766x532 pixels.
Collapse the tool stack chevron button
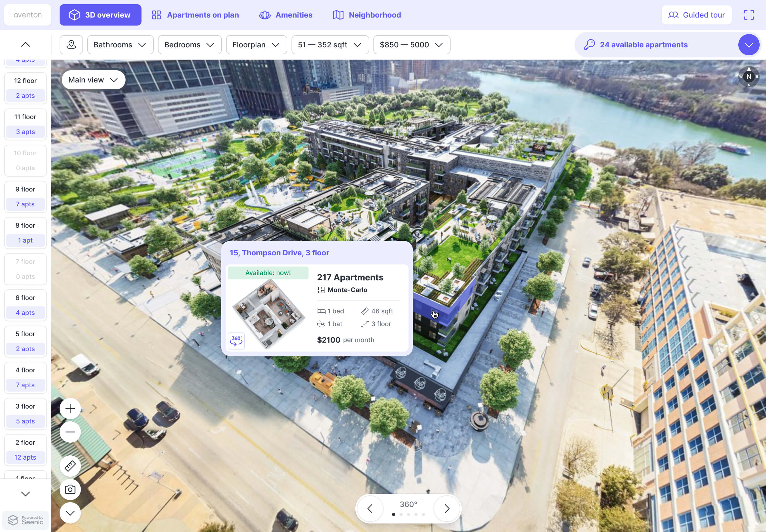tap(70, 513)
